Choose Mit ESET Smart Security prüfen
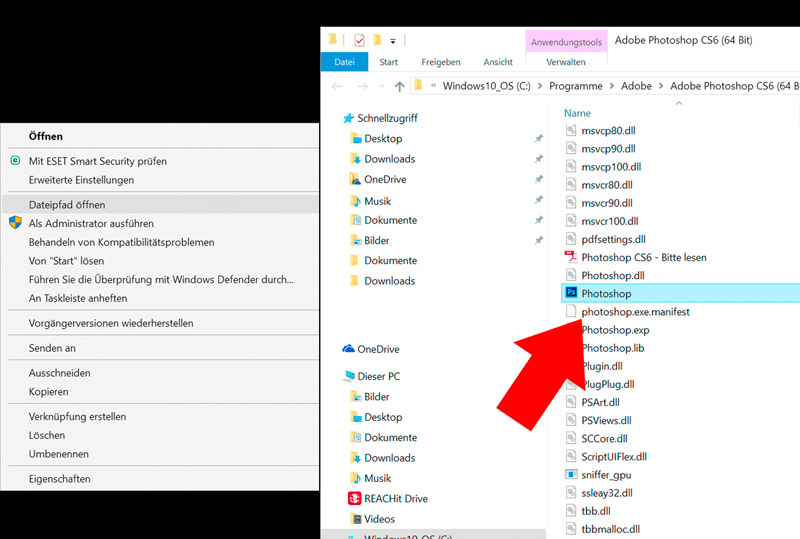 pyautogui.click(x=162, y=161)
